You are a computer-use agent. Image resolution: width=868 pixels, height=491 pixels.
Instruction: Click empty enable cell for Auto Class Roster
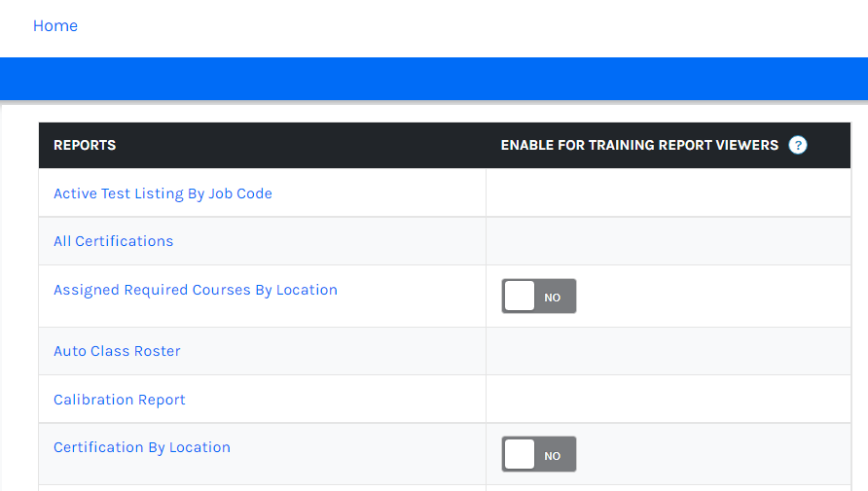pyautogui.click(x=668, y=351)
